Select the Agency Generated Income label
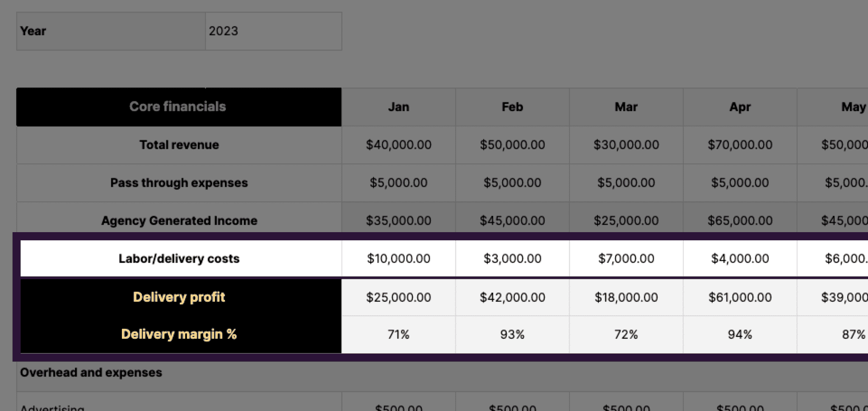Screen dimensions: 868x411 click(179, 221)
